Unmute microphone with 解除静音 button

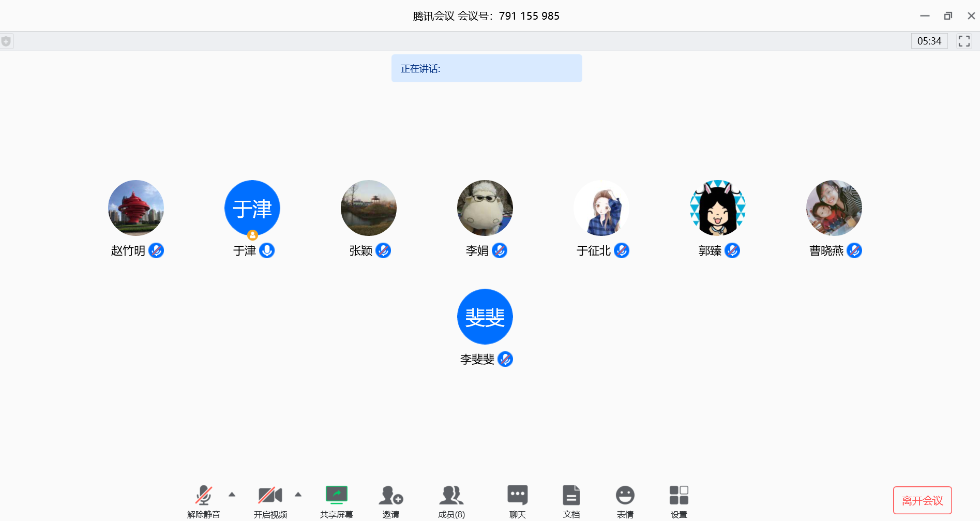203,496
